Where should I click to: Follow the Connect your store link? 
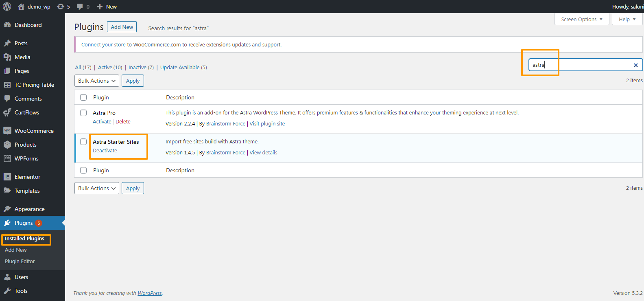(103, 45)
